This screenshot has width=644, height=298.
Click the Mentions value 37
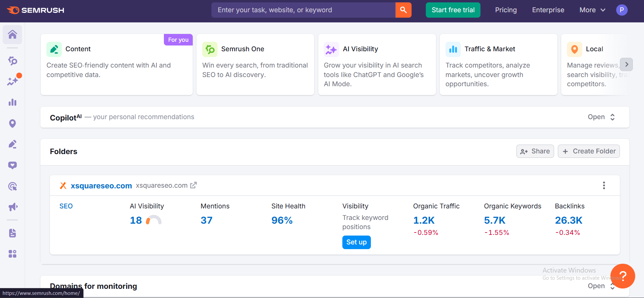(207, 220)
